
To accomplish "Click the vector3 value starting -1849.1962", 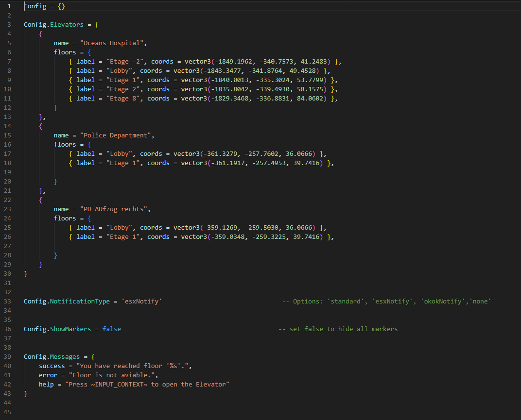I will [x=258, y=62].
